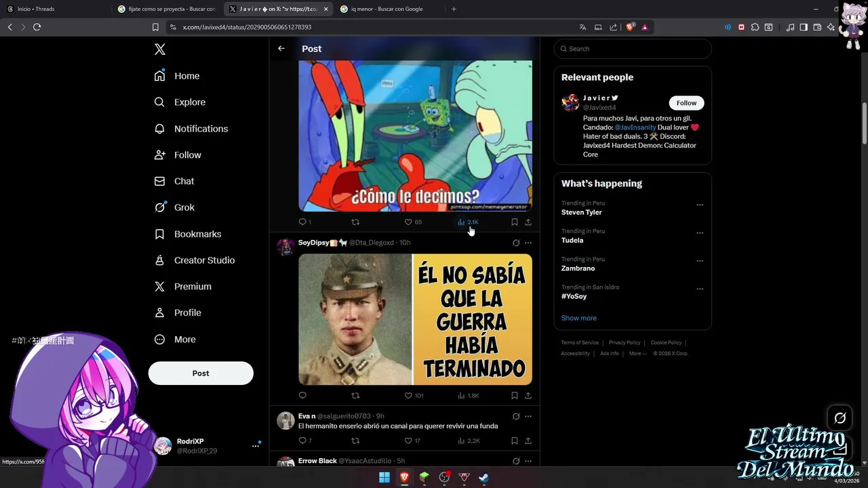Image resolution: width=868 pixels, height=488 pixels.
Task: Open Eva n profile avatar
Action: [285, 420]
